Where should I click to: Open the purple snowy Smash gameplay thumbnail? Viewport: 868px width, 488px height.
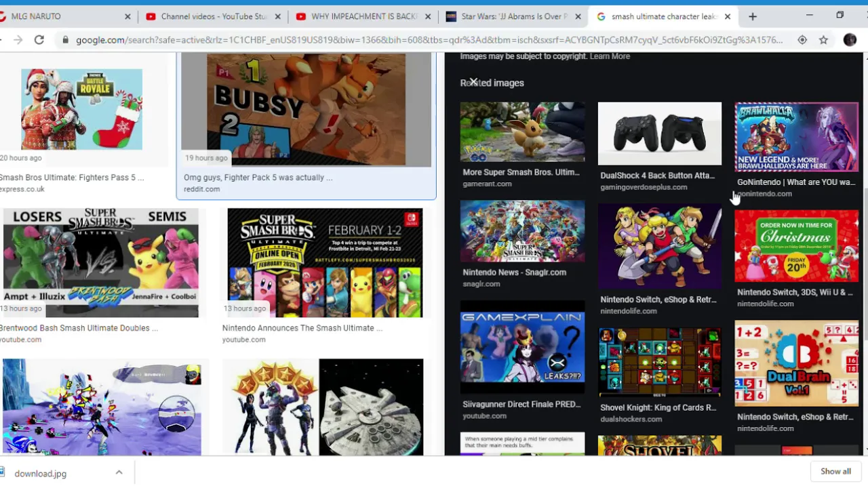pos(102,407)
